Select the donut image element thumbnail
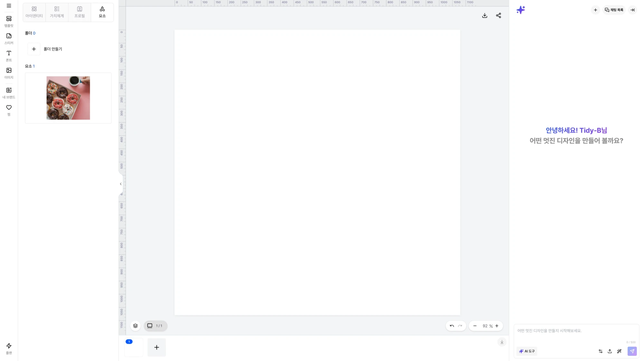Viewport: 644px width, 361px height. tap(68, 98)
